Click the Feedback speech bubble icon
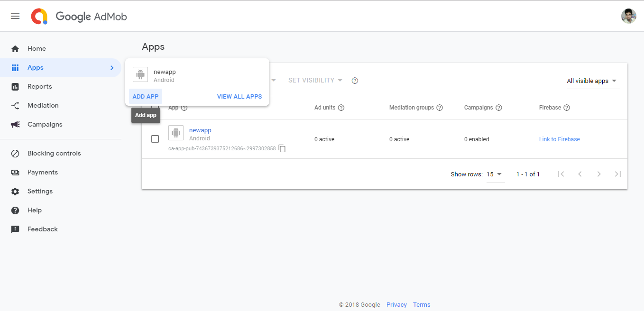 [15, 229]
